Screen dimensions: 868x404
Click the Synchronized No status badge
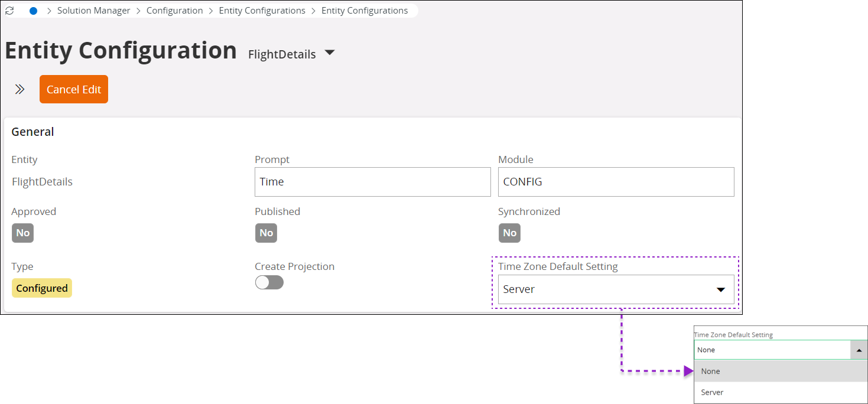click(x=509, y=233)
